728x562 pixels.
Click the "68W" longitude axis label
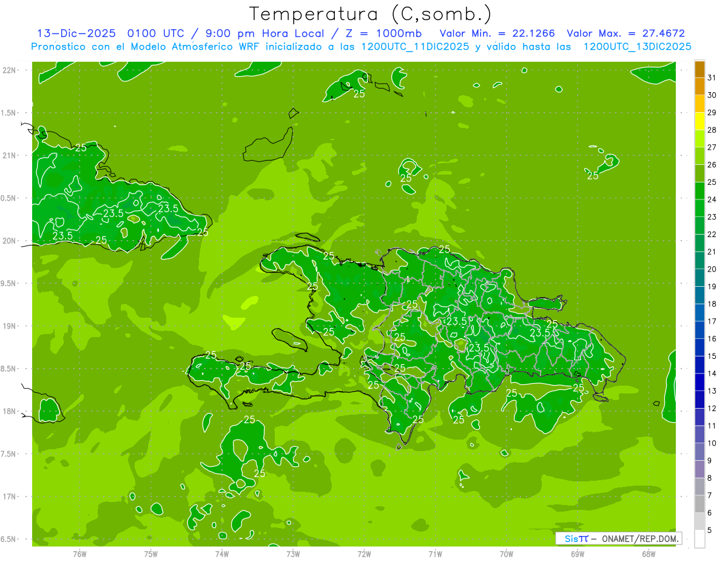tap(649, 554)
